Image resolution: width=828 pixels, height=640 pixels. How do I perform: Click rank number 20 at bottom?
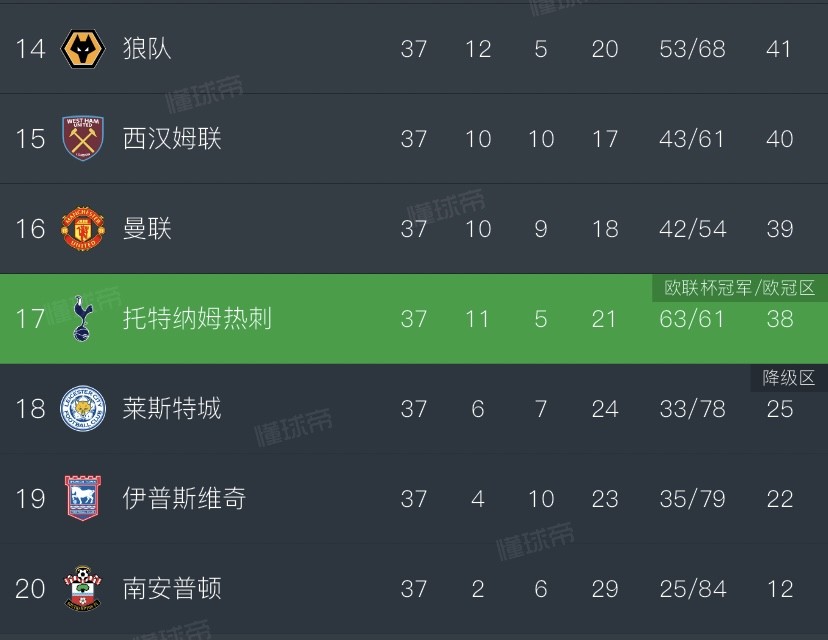(x=30, y=588)
